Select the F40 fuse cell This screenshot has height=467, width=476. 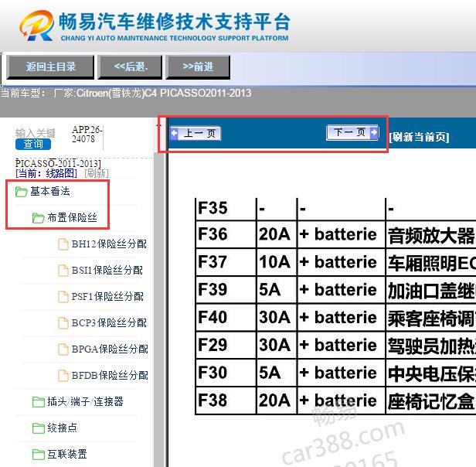(226, 317)
